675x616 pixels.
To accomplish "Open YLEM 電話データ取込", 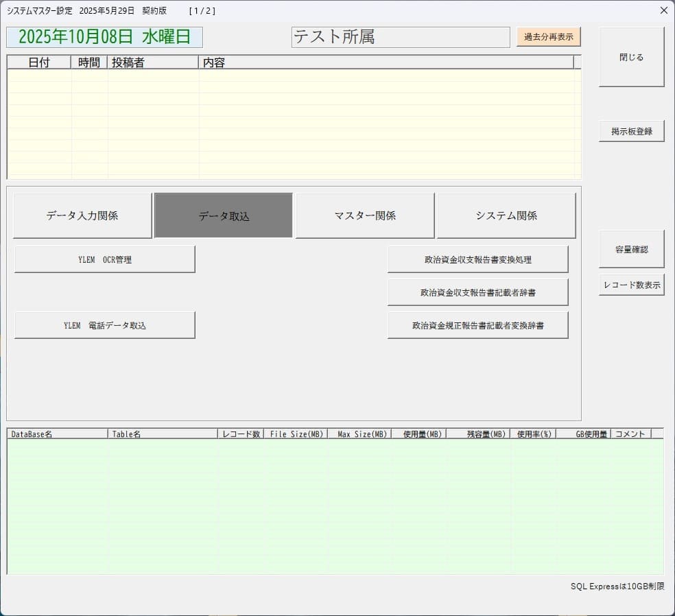I will [x=105, y=325].
